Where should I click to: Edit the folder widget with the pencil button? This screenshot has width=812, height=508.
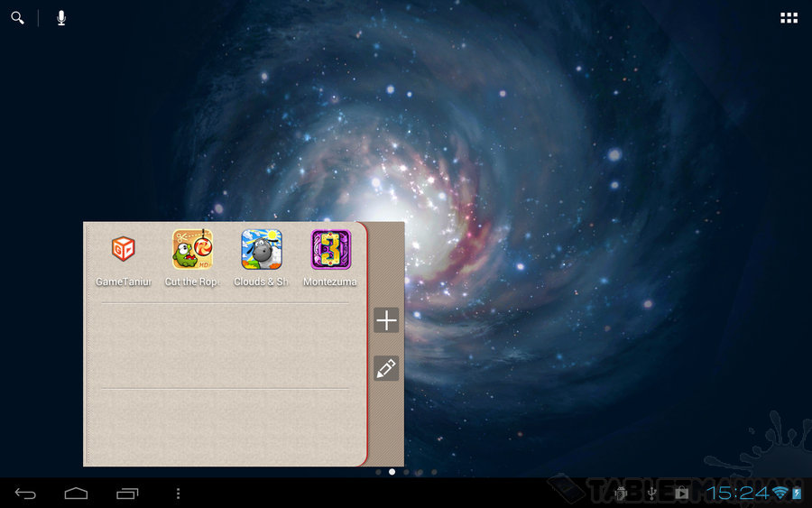point(386,368)
